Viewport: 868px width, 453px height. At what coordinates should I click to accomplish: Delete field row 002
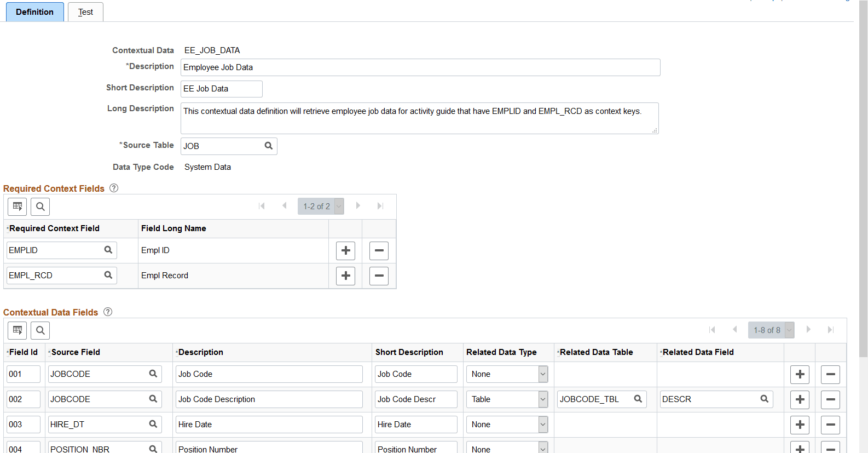click(830, 400)
